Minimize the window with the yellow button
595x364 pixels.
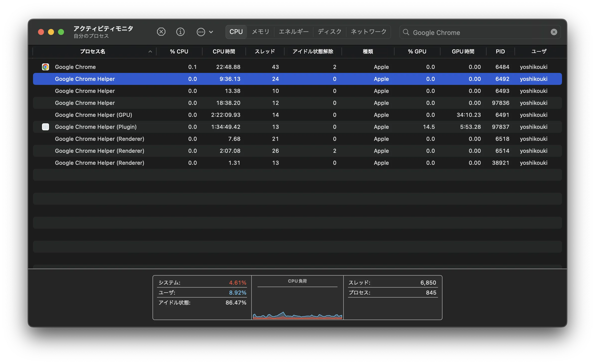point(51,32)
